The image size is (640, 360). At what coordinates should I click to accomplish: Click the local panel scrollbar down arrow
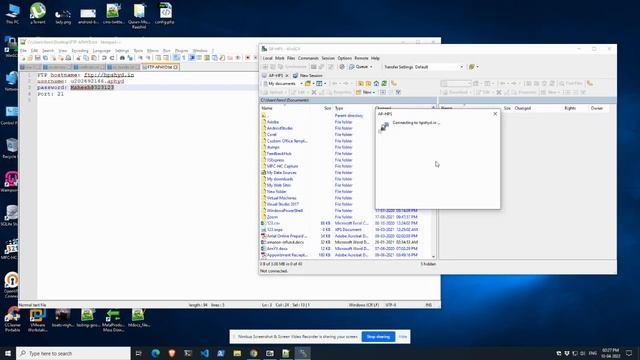[433, 257]
